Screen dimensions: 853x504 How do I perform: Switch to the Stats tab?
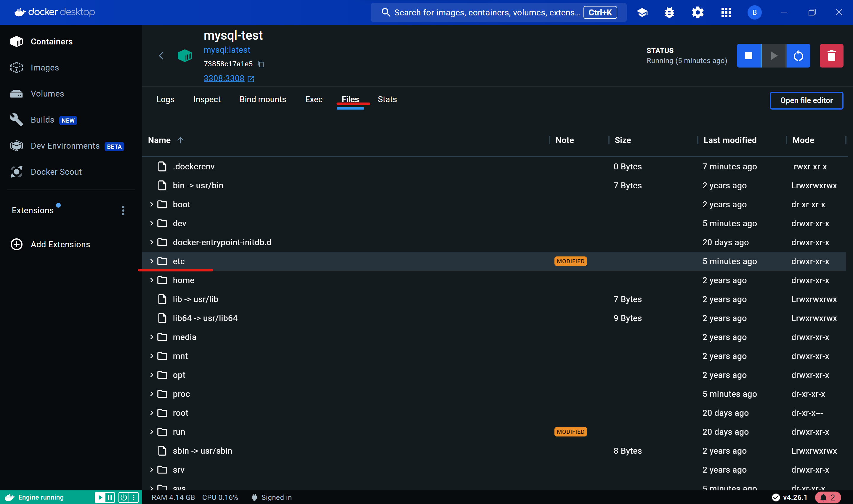click(387, 99)
